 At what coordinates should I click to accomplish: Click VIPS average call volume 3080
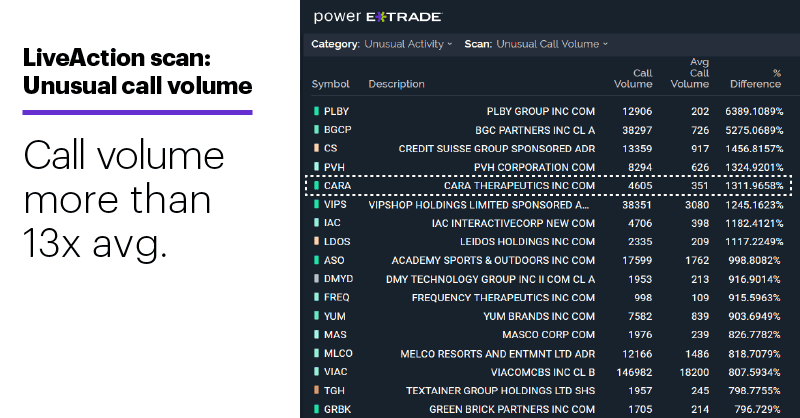coord(697,205)
